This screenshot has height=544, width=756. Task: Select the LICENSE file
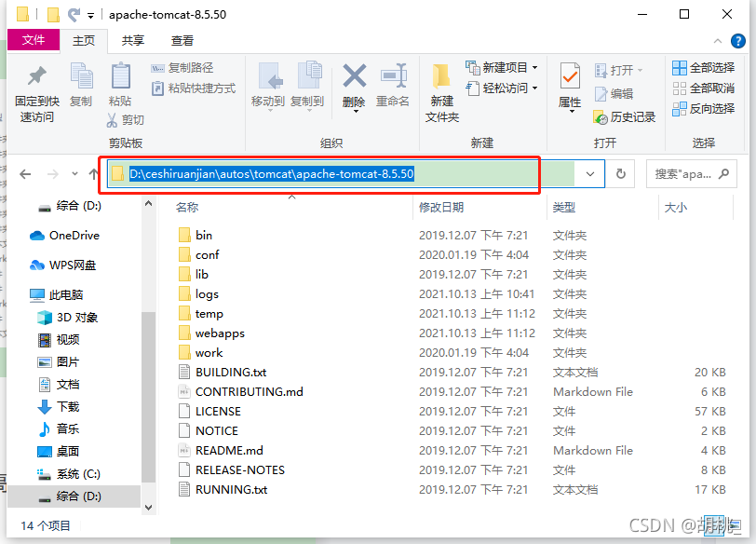(x=209, y=412)
